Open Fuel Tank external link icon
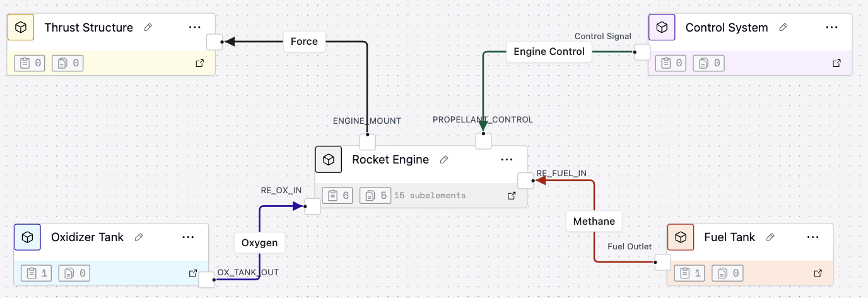This screenshot has height=298, width=868. pos(818,273)
